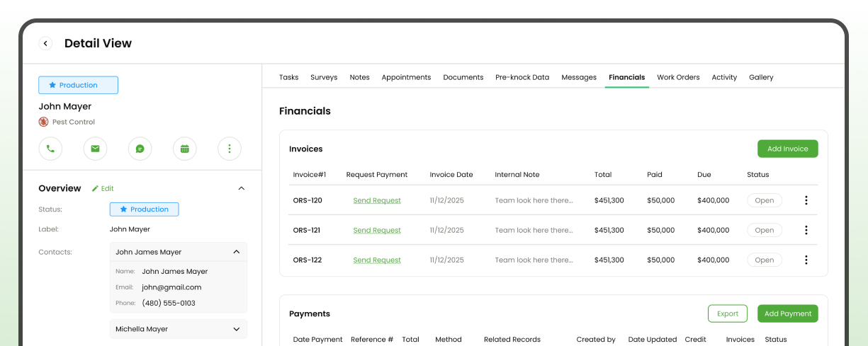868x346 pixels.
Task: Switch to Messages tab
Action: (x=579, y=77)
